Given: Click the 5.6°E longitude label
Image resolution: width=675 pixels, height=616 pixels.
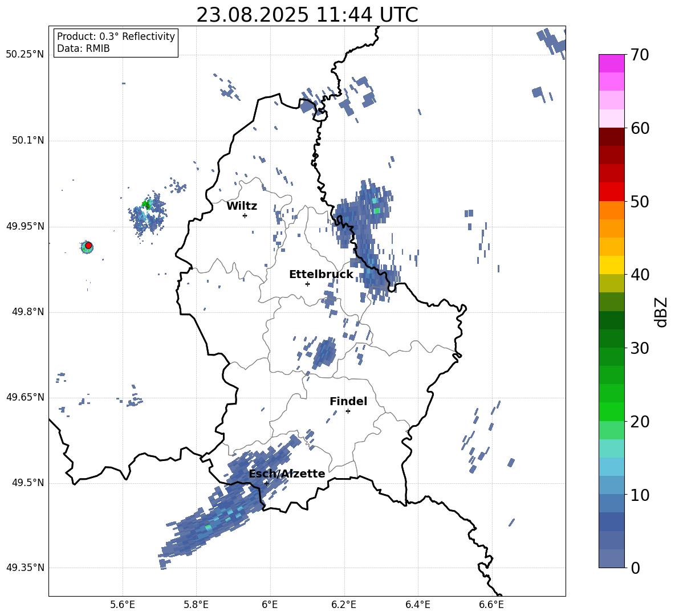Looking at the screenshot, I should click(122, 605).
